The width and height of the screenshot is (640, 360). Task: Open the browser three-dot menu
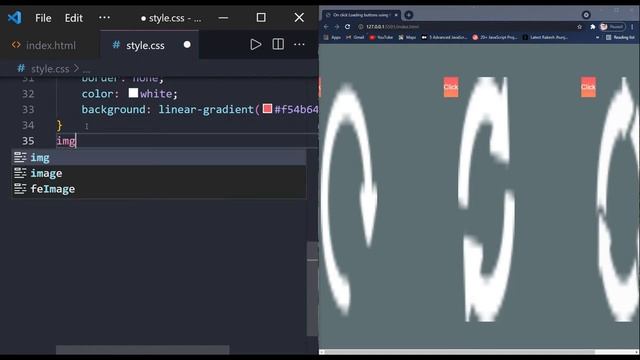pos(632,27)
